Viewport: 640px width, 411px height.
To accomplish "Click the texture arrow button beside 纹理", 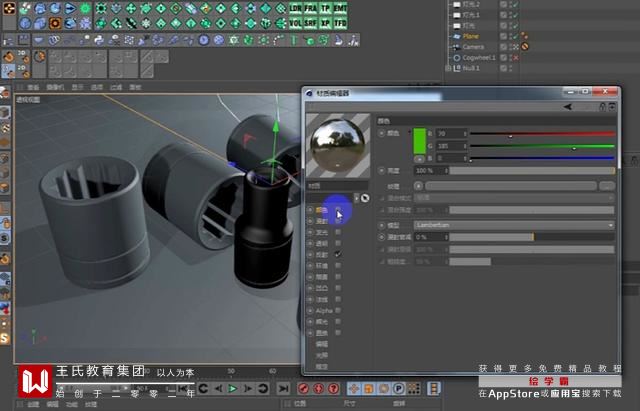I will coord(420,186).
